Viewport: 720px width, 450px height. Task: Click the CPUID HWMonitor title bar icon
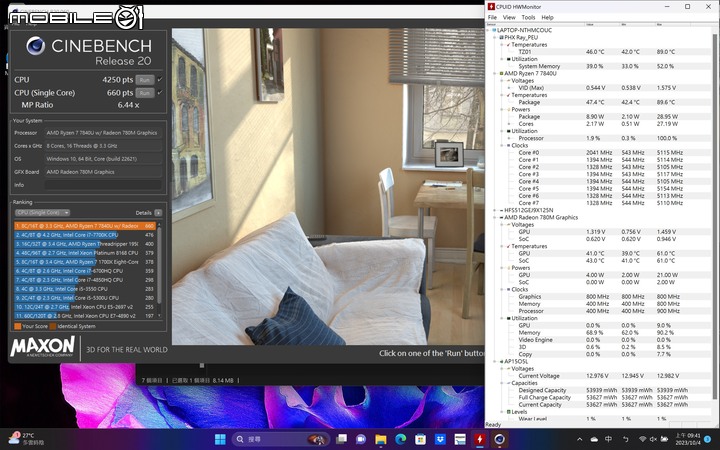491,6
